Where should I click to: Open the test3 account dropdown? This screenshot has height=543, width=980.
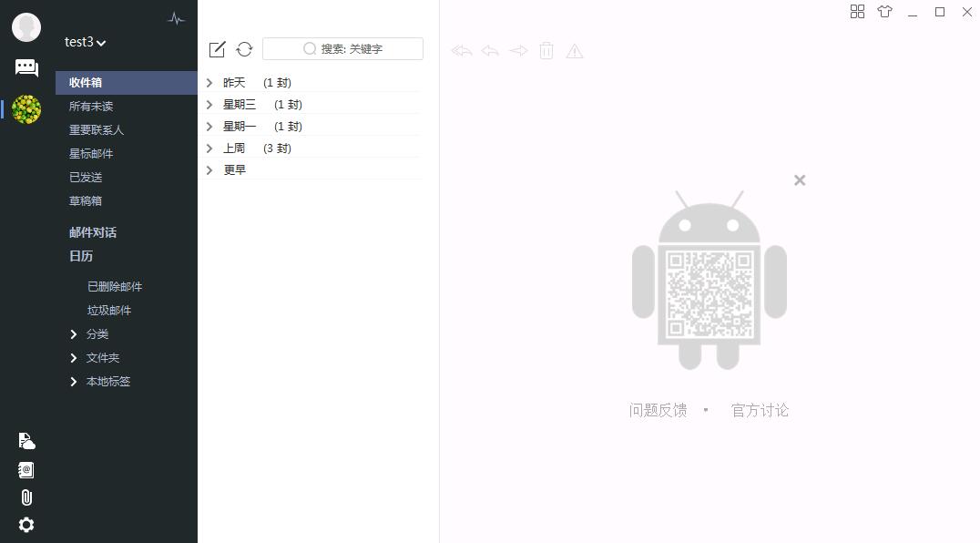[85, 42]
